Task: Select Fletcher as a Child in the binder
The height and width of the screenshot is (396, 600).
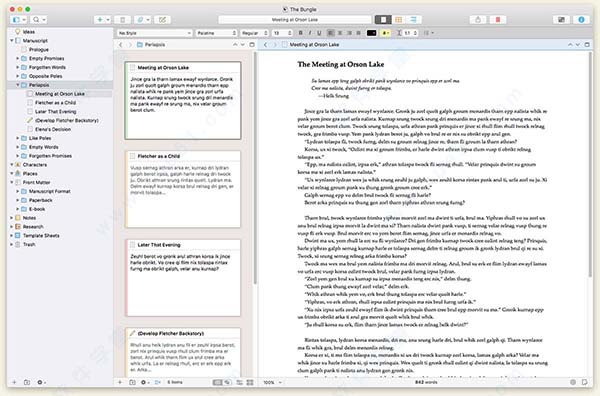Action: coord(55,103)
